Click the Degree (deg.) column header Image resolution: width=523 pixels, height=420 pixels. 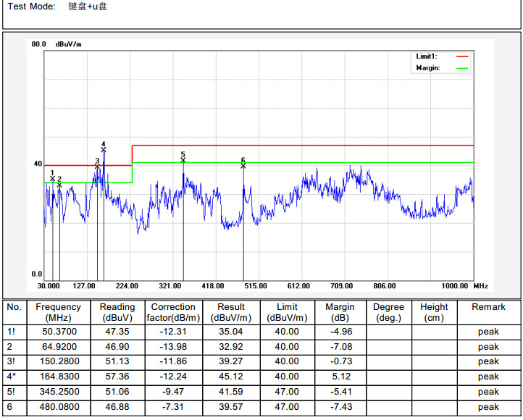coord(388,312)
